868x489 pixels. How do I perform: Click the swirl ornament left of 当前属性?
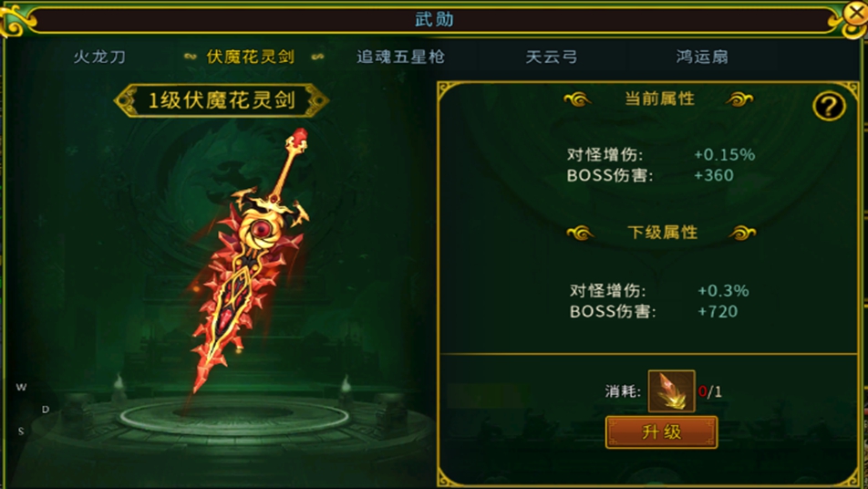pyautogui.click(x=577, y=99)
